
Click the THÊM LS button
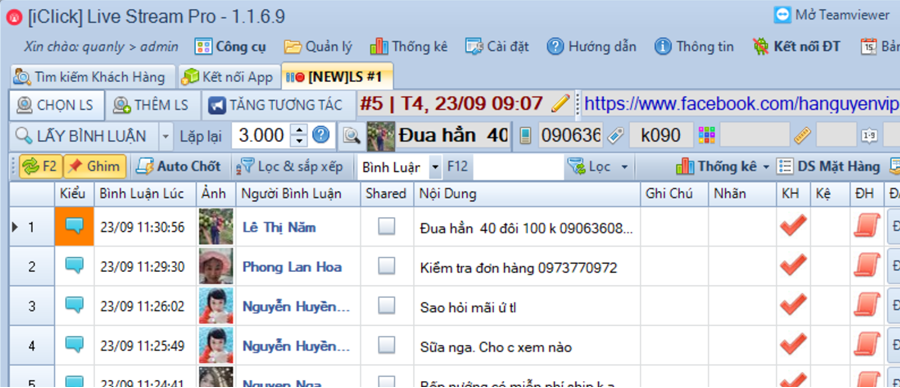[x=152, y=105]
